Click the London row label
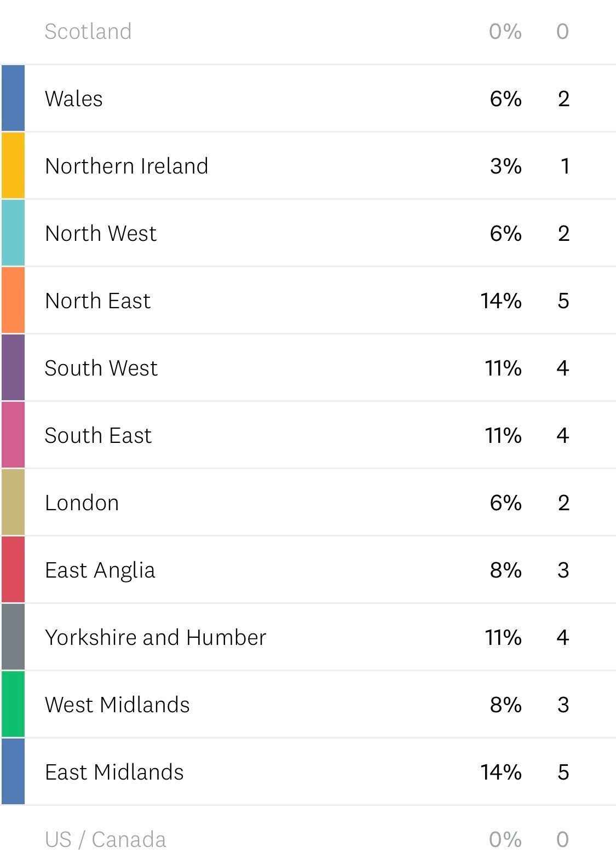The image size is (616, 865). (82, 503)
